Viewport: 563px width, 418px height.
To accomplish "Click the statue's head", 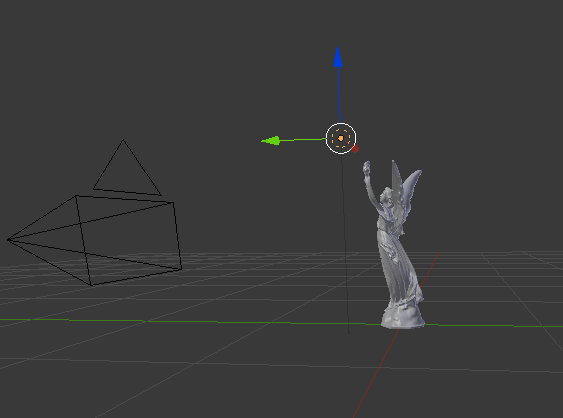I will tap(387, 194).
